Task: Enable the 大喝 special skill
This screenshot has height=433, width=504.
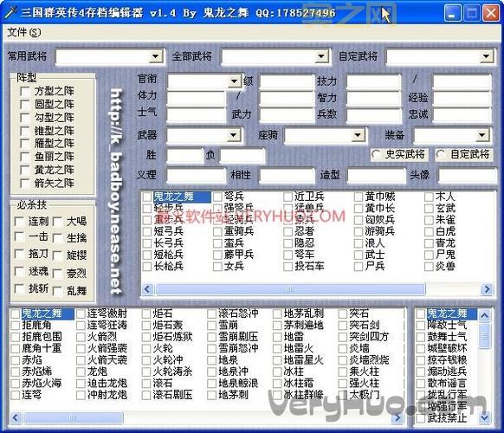Action: pos(57,222)
